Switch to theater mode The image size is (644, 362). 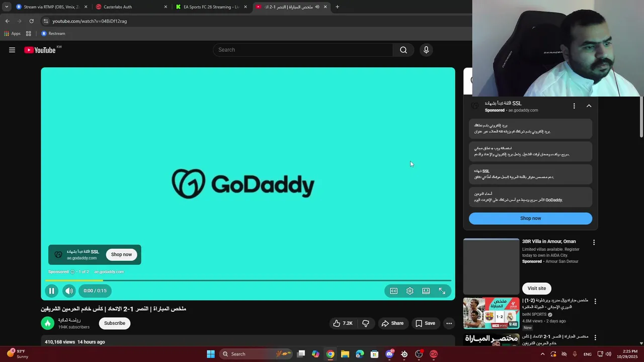426,291
